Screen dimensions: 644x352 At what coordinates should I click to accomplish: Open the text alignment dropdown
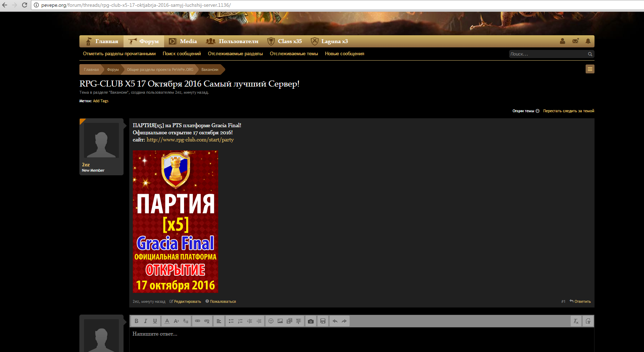coord(219,321)
